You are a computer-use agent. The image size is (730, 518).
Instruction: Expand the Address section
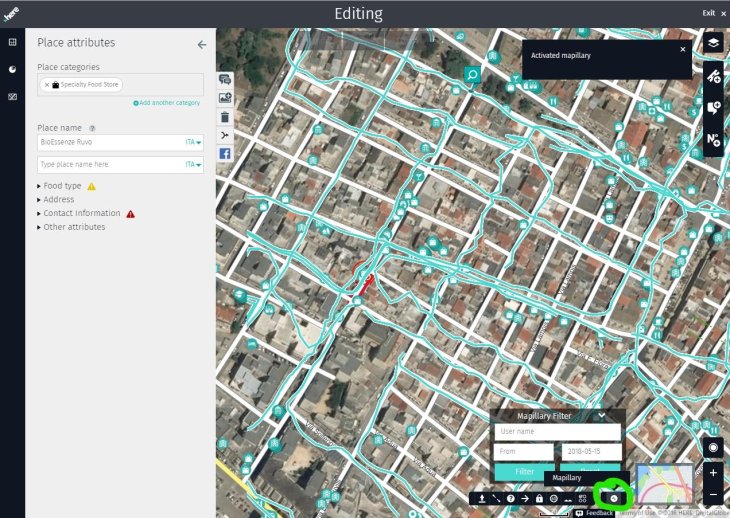pyautogui.click(x=59, y=199)
